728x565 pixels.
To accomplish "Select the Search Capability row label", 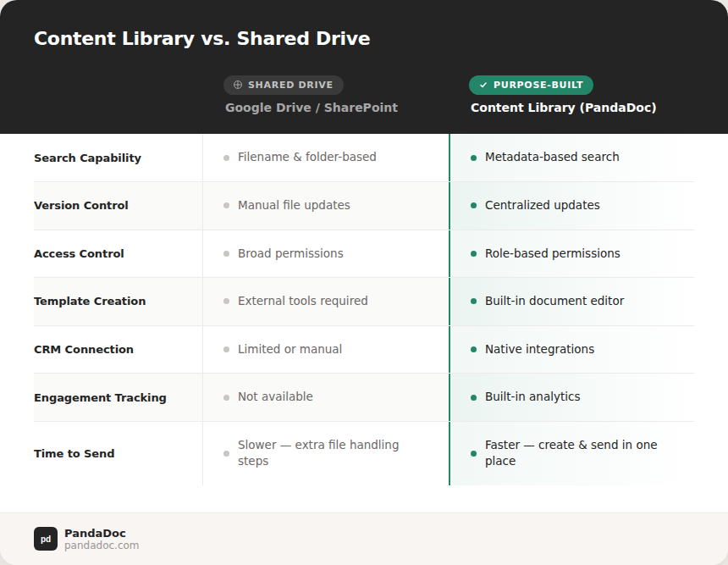I will (87, 158).
